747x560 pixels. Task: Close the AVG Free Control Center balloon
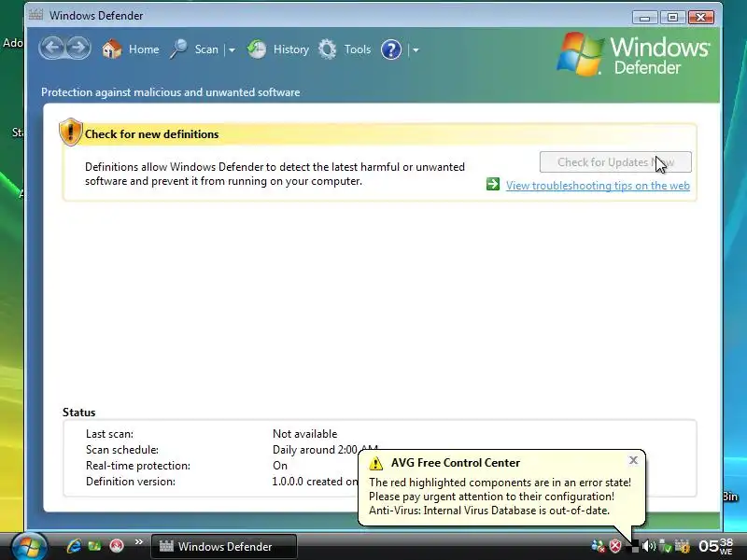tap(633, 460)
